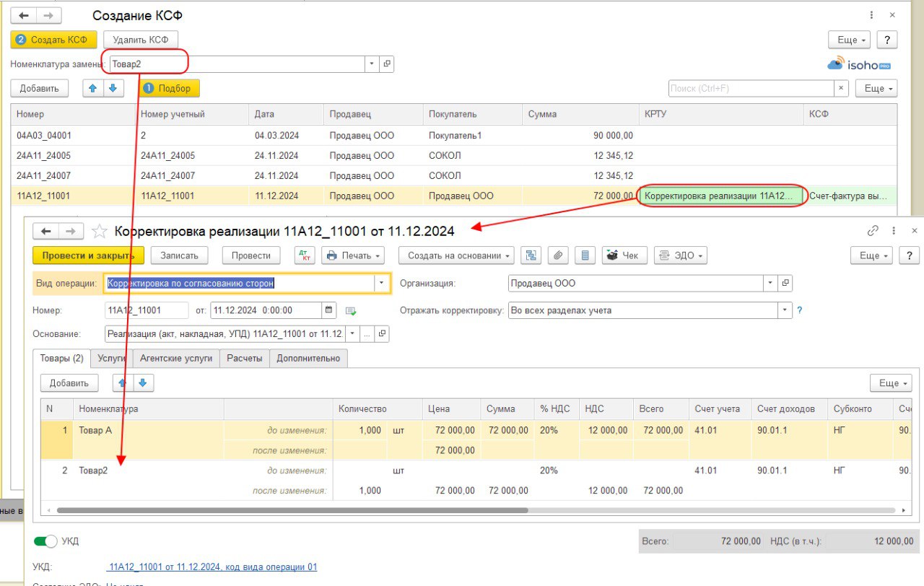Click the Подбор button
Image resolution: width=924 pixels, height=586 pixels.
(x=169, y=88)
